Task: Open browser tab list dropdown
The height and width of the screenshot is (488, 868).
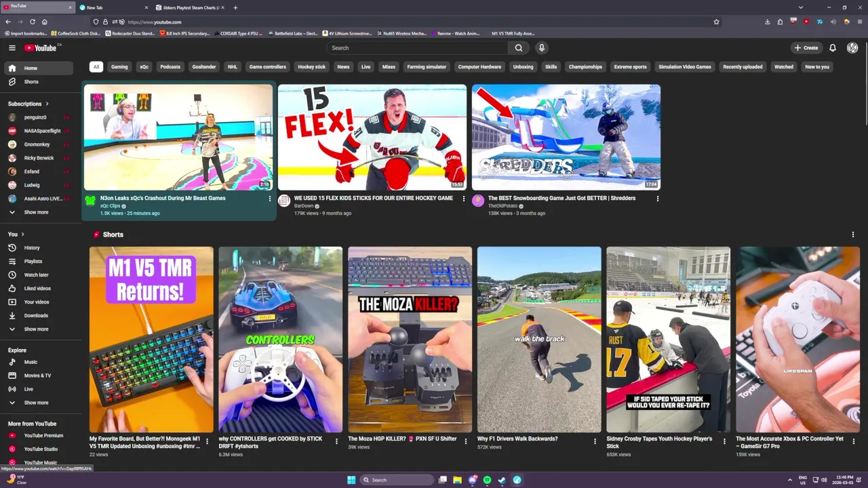Action: 800,7
